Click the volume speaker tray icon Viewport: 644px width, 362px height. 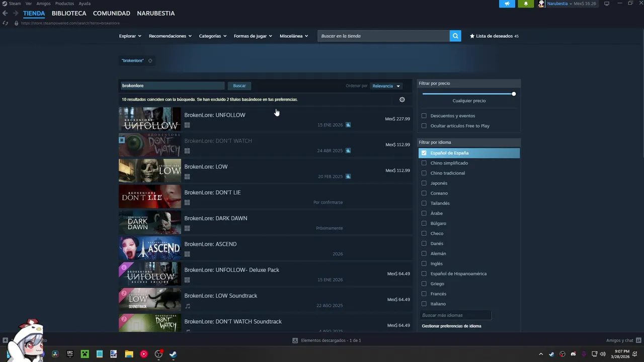click(x=603, y=354)
